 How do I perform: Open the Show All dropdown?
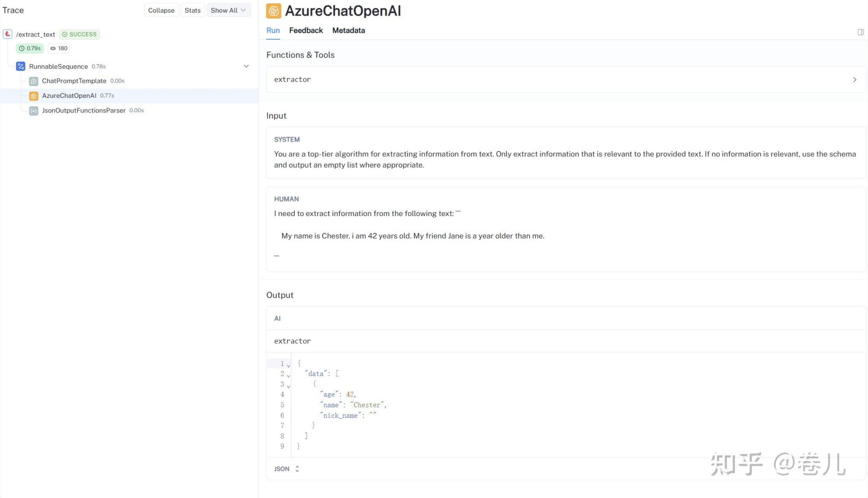pyautogui.click(x=228, y=10)
